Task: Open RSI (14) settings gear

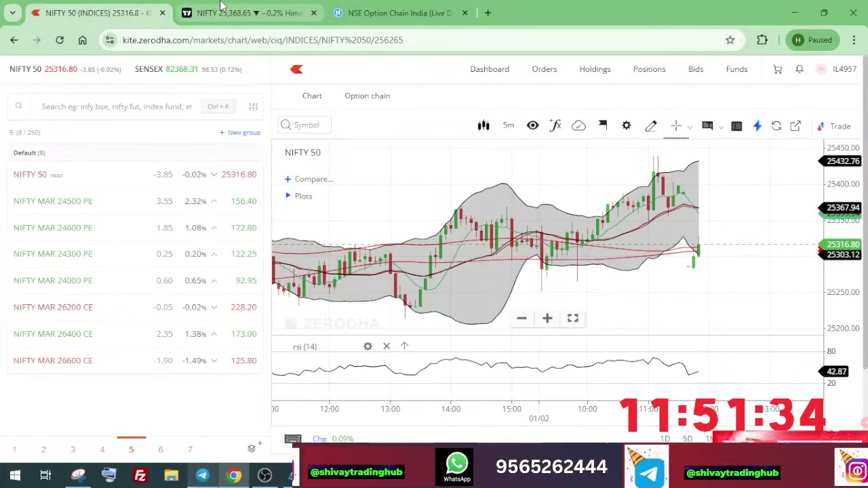Action: click(368, 346)
